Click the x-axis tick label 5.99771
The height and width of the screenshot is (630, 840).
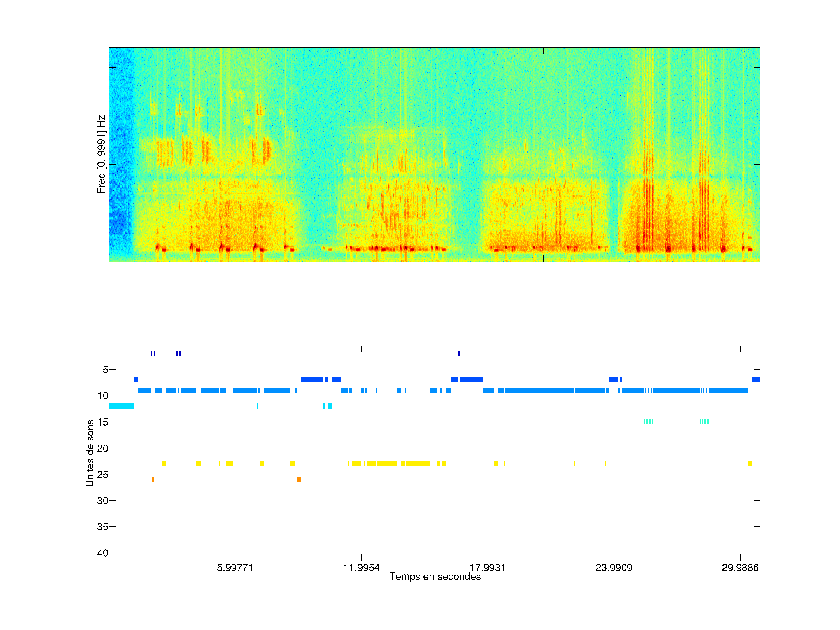pyautogui.click(x=235, y=568)
